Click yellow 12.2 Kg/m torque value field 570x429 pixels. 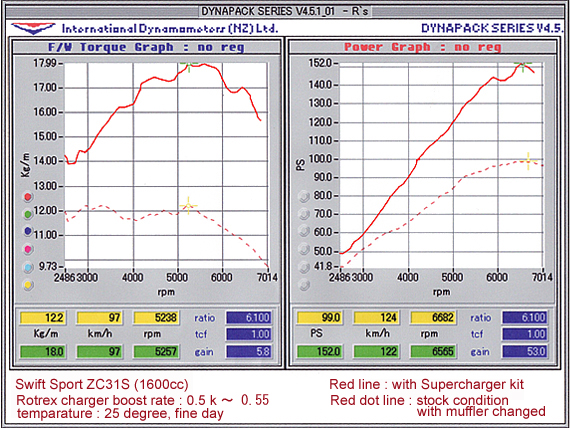click(43, 318)
